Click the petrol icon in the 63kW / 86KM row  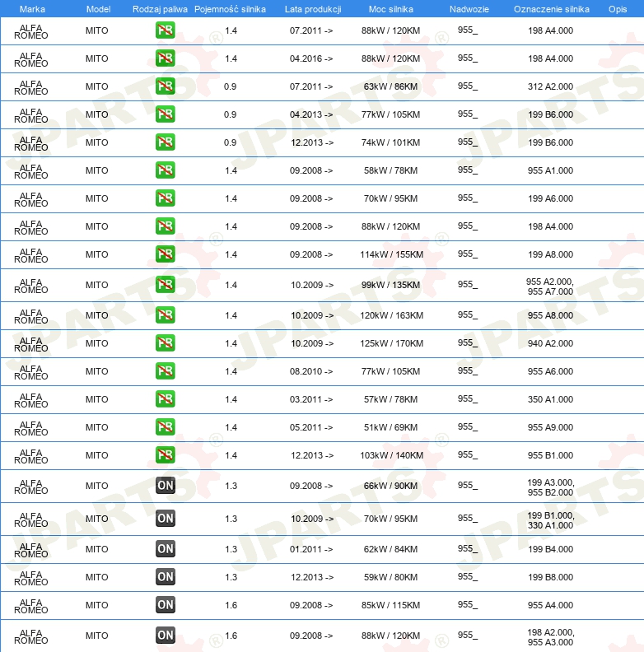[165, 86]
